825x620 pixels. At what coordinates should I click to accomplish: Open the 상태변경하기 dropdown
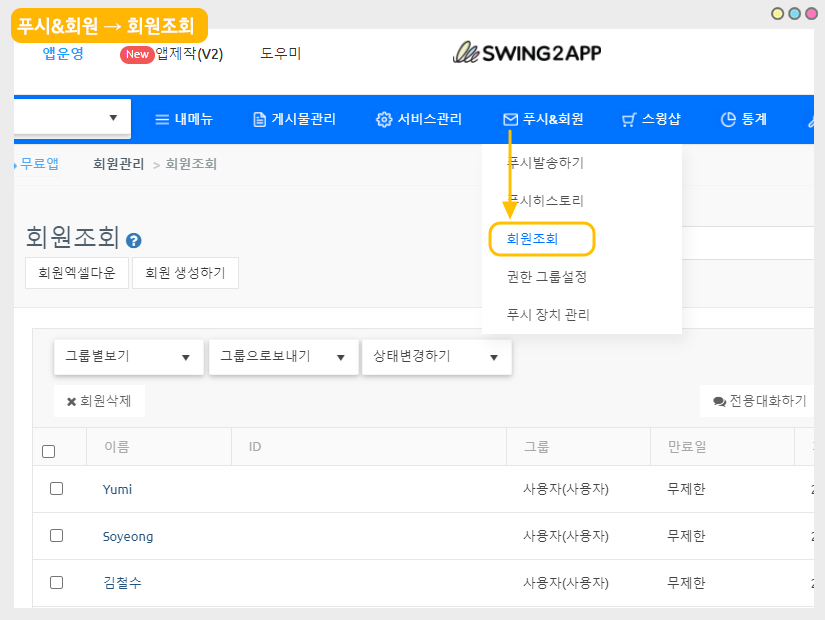[x=436, y=357]
